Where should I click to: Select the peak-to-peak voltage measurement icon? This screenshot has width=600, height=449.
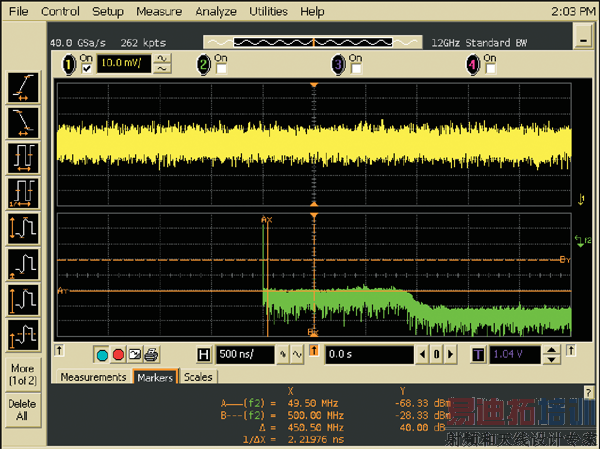click(x=23, y=229)
